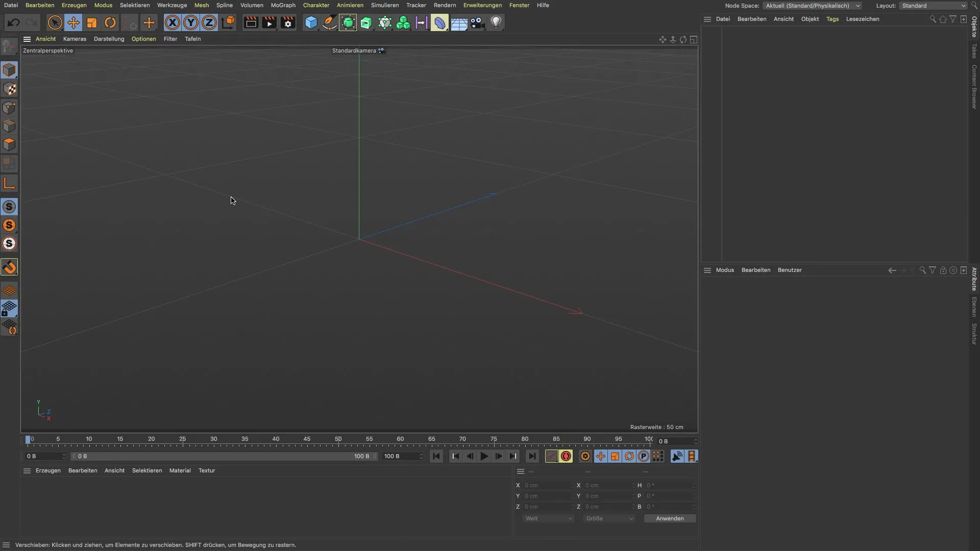
Task: Switch to Edges mode
Action: (9, 126)
